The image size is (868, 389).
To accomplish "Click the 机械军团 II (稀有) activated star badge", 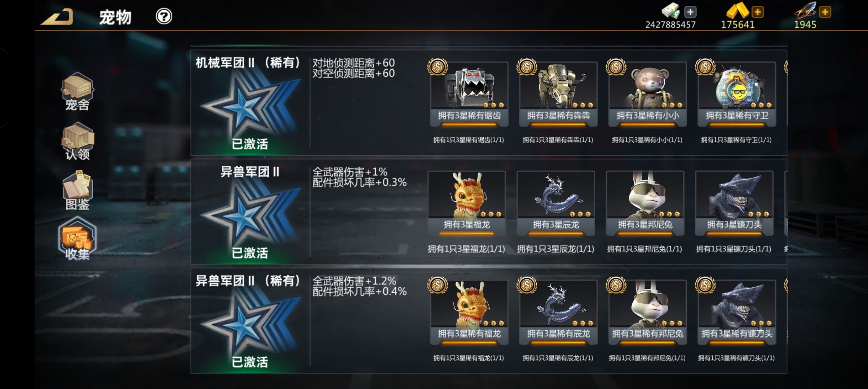I will [250, 108].
